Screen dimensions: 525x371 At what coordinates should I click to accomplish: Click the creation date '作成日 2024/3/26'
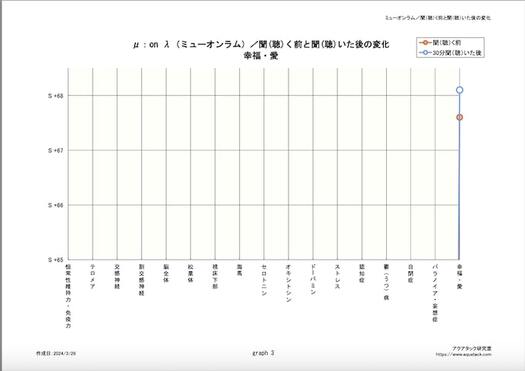click(x=56, y=353)
